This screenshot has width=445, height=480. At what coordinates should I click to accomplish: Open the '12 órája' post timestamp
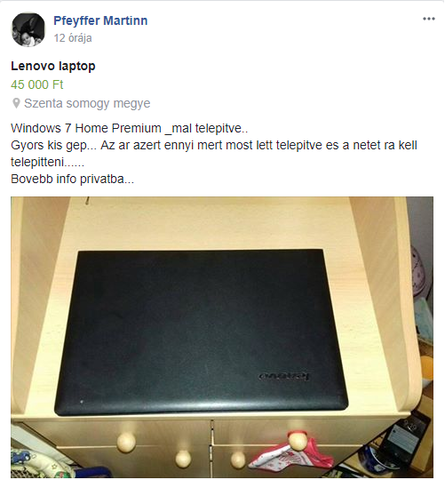(x=73, y=38)
